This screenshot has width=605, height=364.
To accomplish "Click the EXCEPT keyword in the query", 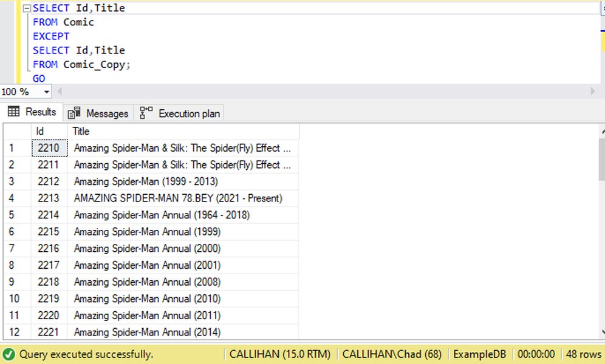I will [51, 36].
